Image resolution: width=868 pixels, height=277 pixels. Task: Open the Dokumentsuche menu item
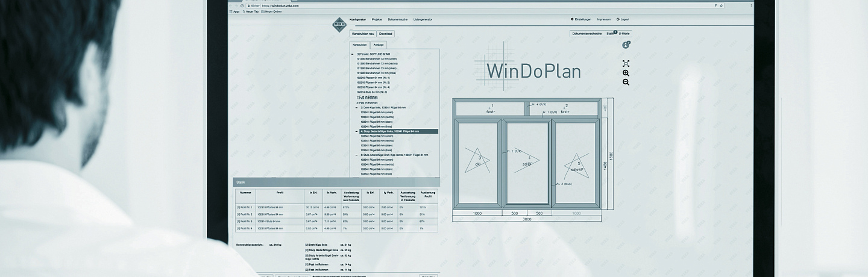398,19
